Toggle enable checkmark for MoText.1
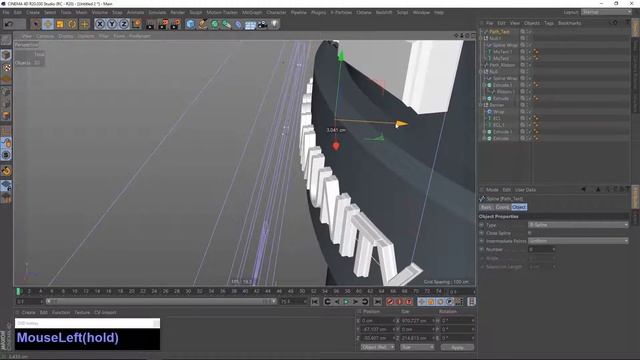Image resolution: width=640 pixels, height=360 pixels. (529, 52)
